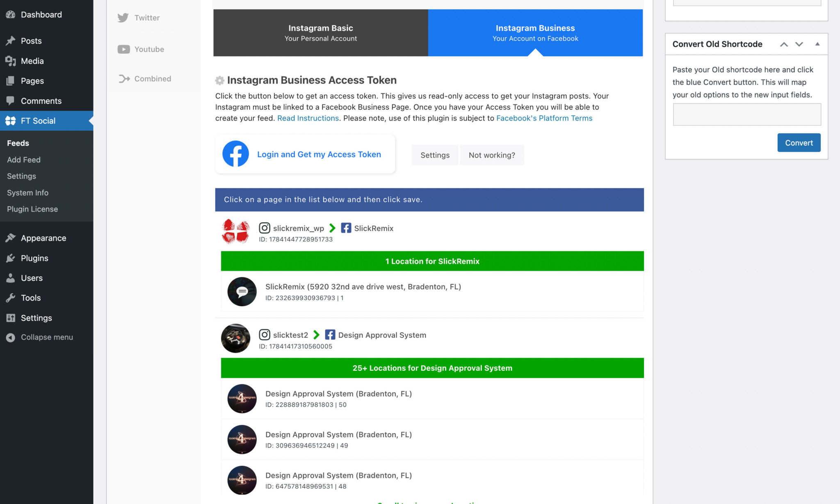Click the old shortcode input field
Viewport: 840px width, 504px height.
(746, 114)
